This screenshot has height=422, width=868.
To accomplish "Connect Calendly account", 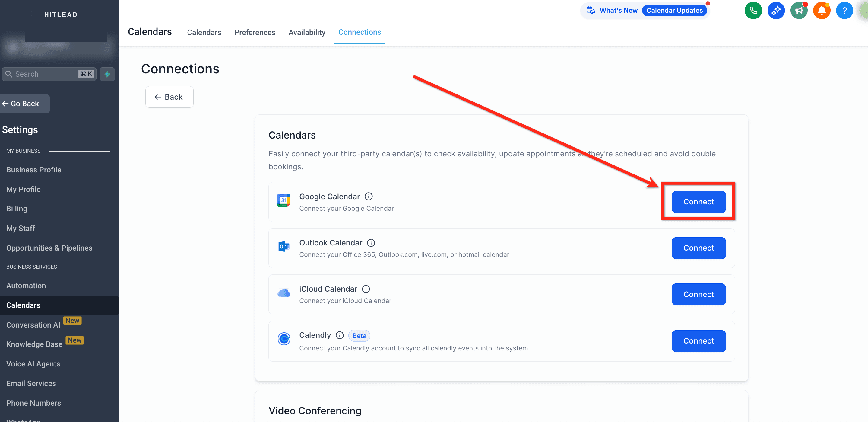I will pyautogui.click(x=698, y=341).
